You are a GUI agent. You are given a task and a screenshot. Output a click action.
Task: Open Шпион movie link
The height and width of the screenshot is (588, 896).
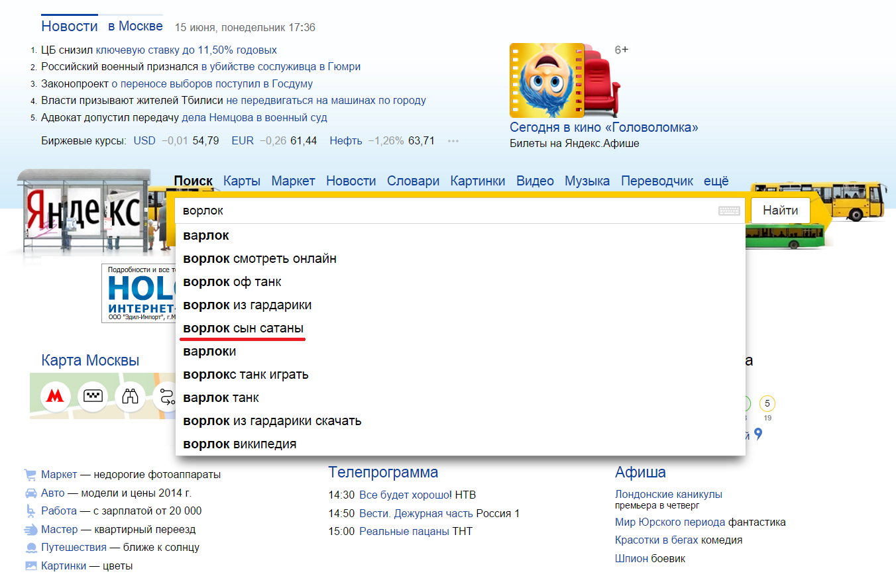[x=631, y=558]
